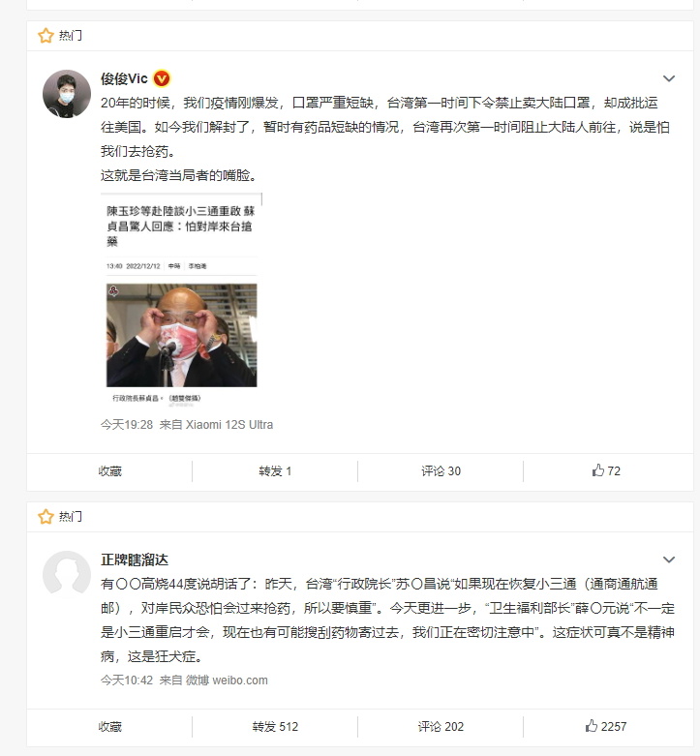
Task: Repost via 转发 512 button
Action: (x=275, y=727)
